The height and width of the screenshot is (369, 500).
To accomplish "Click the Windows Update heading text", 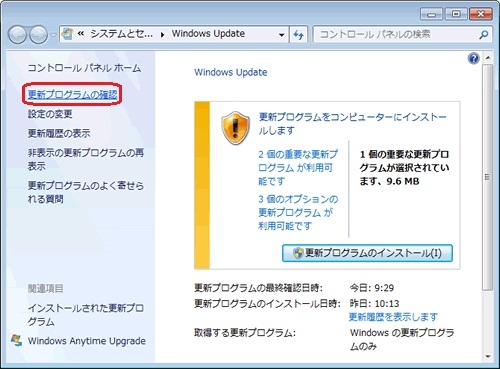I will pos(231,72).
